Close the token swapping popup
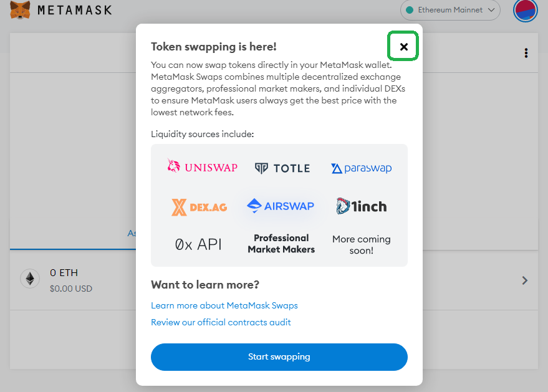The height and width of the screenshot is (392, 548). (x=403, y=47)
